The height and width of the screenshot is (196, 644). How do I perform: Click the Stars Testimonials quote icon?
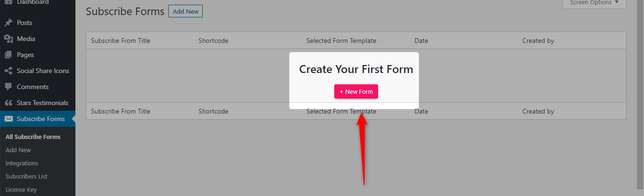click(x=8, y=103)
